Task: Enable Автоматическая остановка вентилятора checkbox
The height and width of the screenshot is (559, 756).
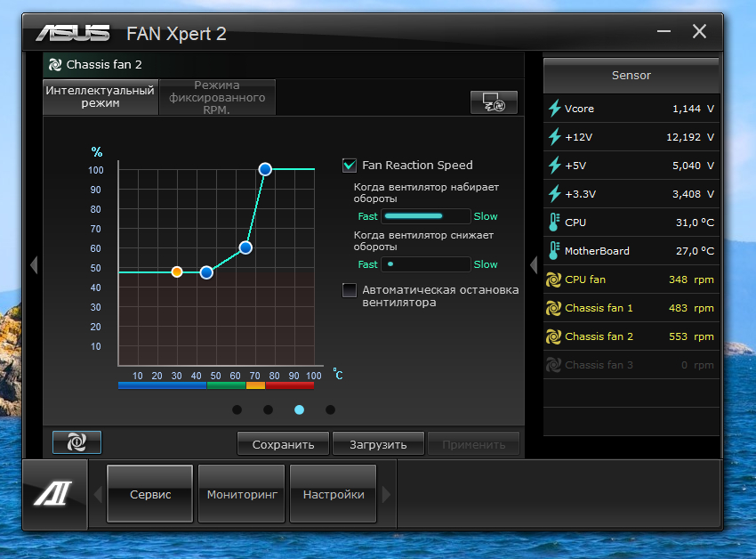Action: click(350, 290)
